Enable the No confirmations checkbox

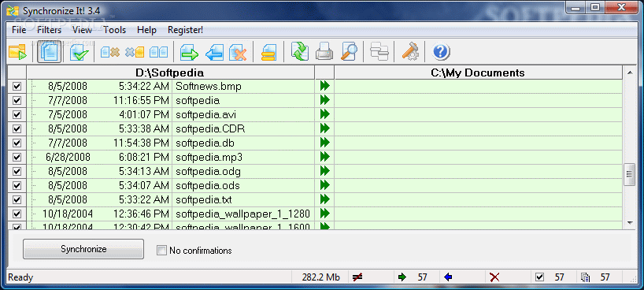[162, 250]
